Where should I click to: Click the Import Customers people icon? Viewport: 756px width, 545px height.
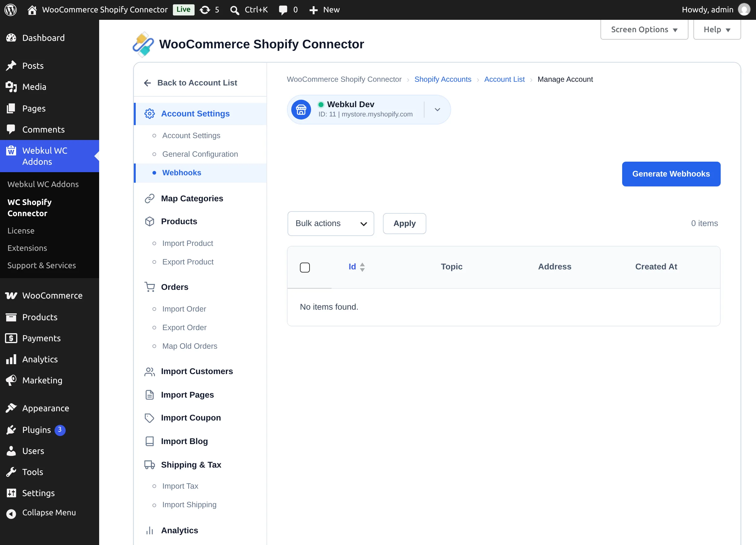(x=150, y=372)
